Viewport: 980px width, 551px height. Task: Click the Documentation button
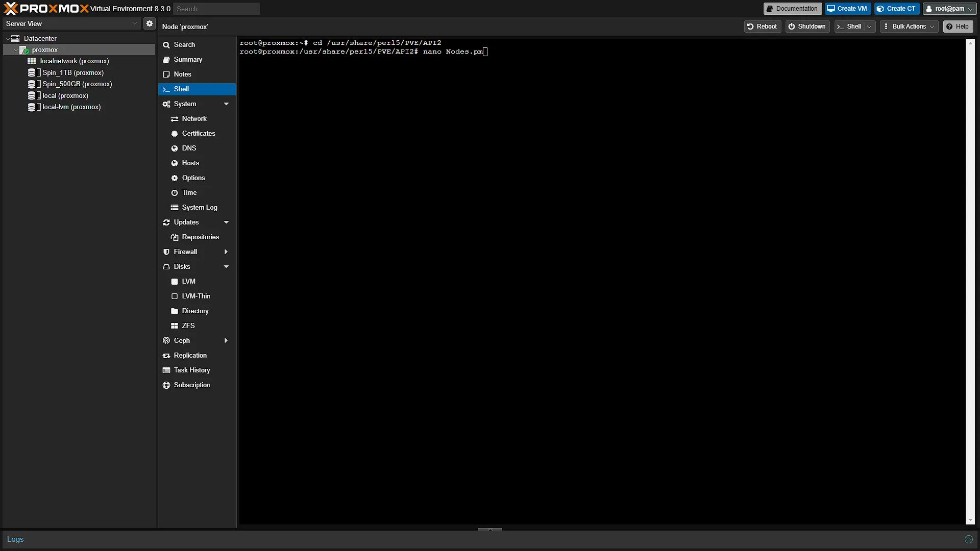pyautogui.click(x=792, y=9)
